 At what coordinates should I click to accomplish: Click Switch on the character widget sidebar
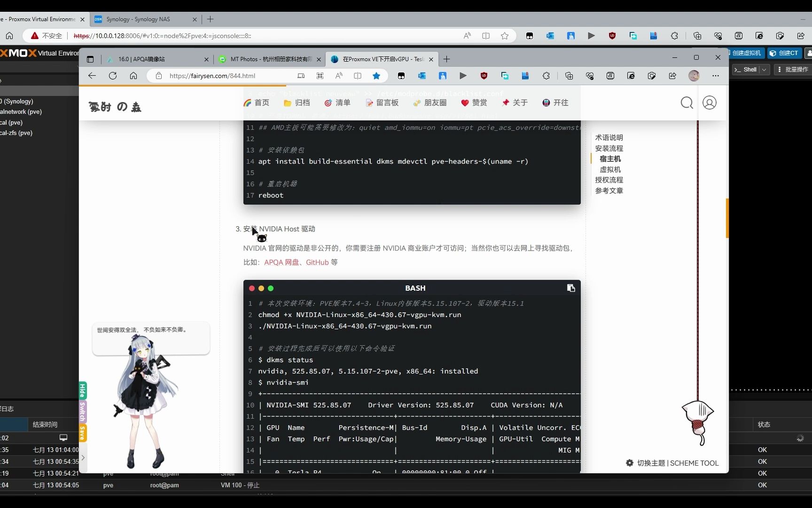(83, 411)
